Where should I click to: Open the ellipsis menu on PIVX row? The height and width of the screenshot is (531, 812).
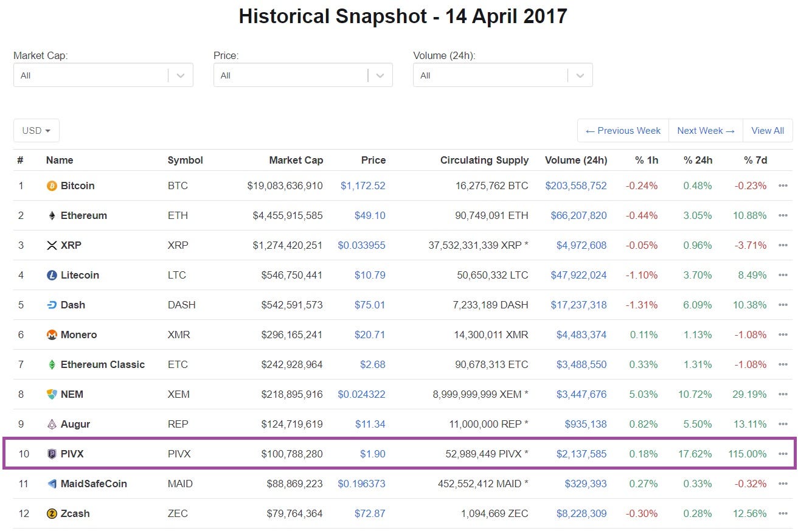tap(783, 454)
